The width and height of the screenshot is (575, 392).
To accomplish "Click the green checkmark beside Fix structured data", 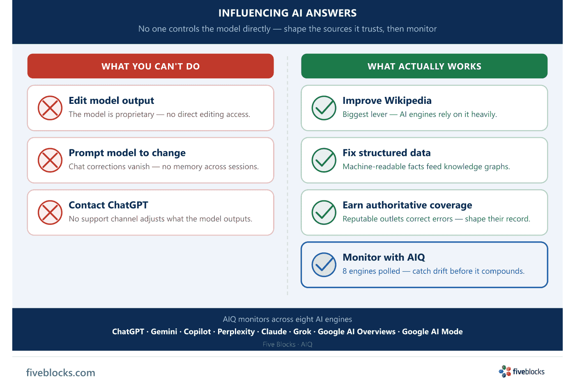I will [x=324, y=160].
